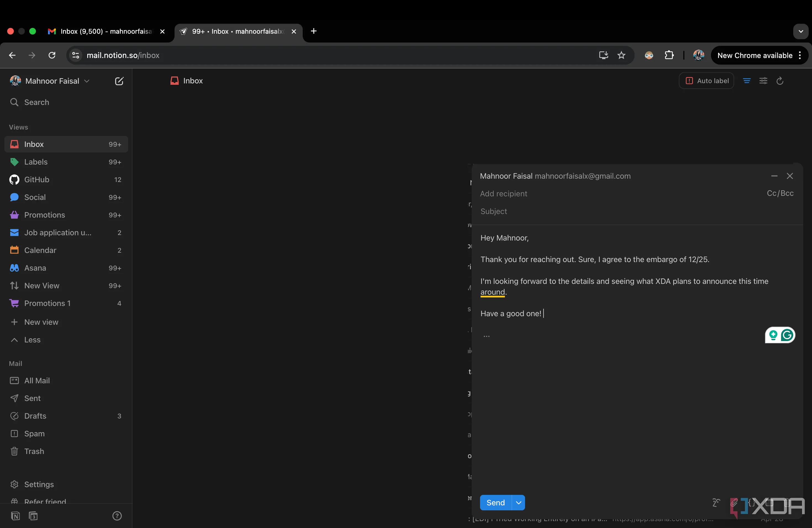Viewport: 812px width, 528px height.
Task: Click underlined word 'around' in email body
Action: click(493, 292)
